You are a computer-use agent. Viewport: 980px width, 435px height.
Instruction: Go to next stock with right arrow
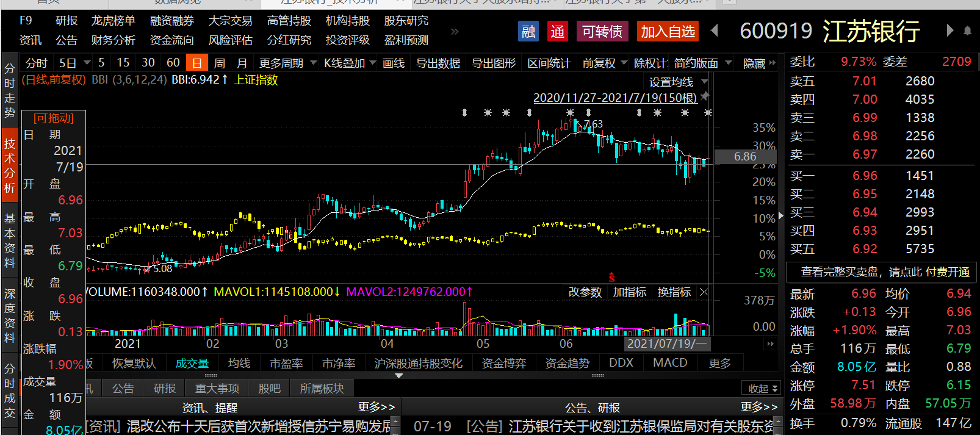pyautogui.click(x=949, y=31)
